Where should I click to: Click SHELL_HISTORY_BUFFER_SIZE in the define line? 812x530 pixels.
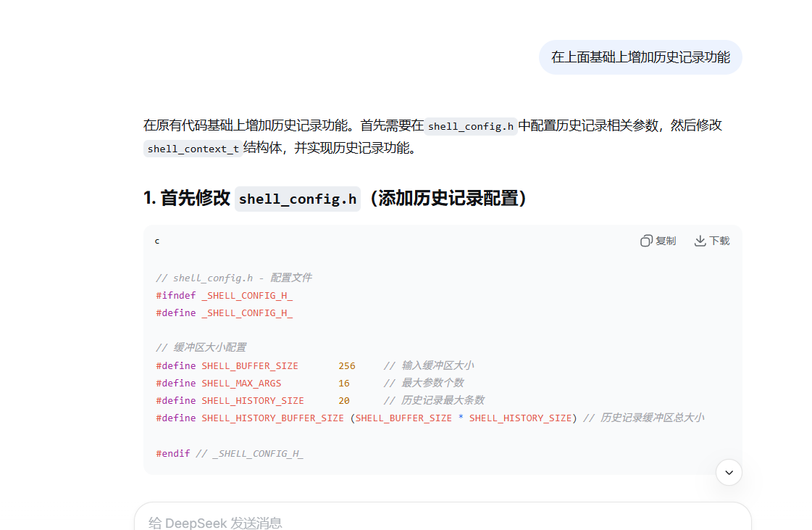click(x=272, y=418)
